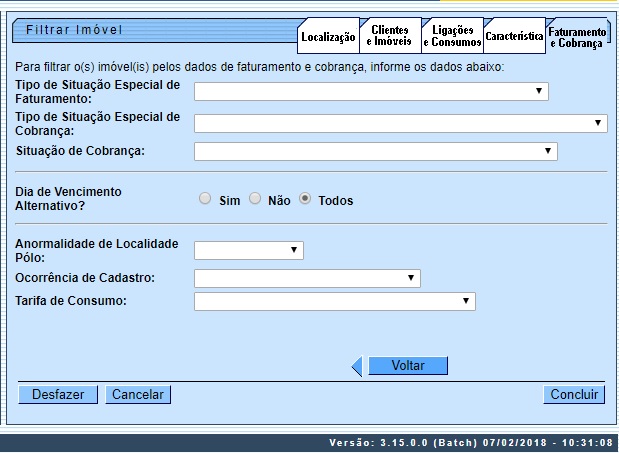Click the blue arrow icon beside Voltar
The width and height of the screenshot is (619, 453).
[357, 367]
